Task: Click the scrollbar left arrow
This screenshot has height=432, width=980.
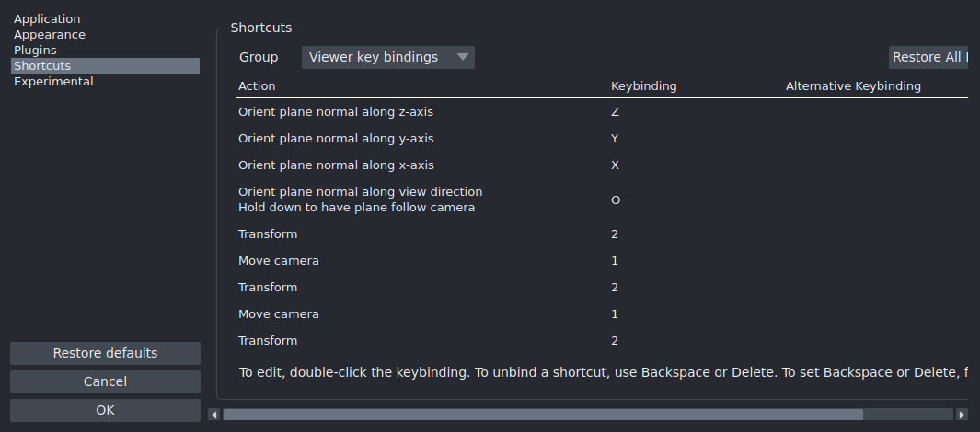Action: [214, 415]
